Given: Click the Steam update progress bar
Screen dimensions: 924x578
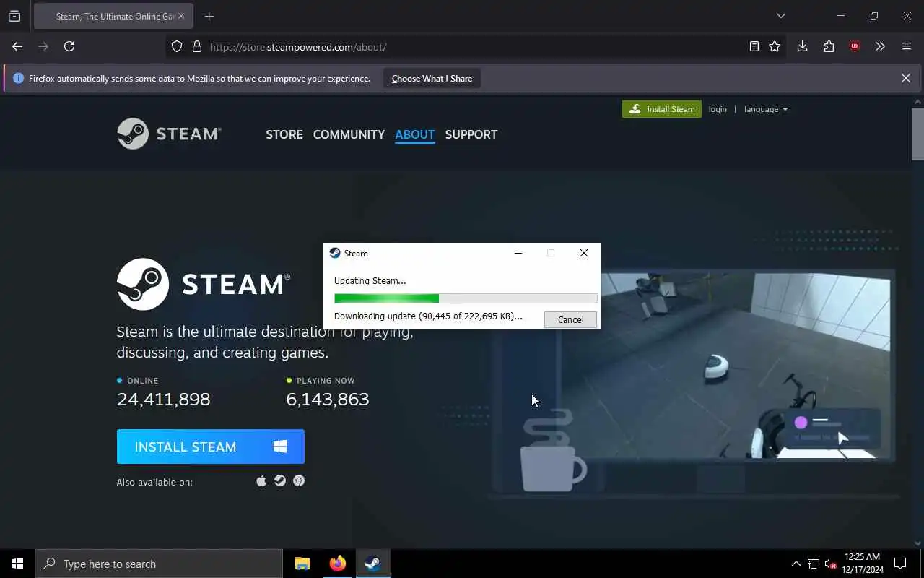Looking at the screenshot, I should coord(466,298).
